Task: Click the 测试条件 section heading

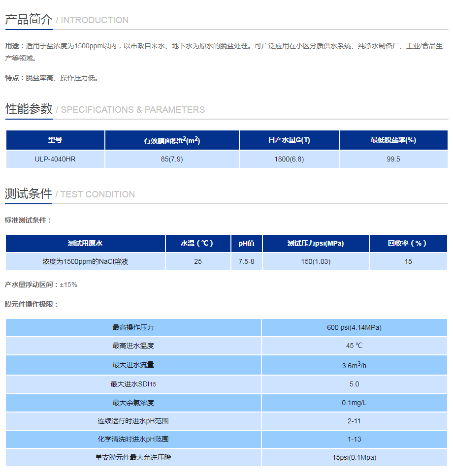Action: pos(27,194)
